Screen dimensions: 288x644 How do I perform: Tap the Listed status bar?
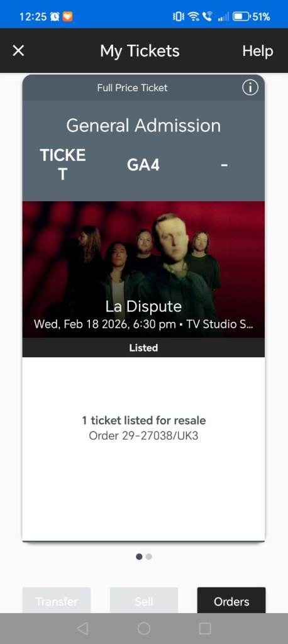(143, 347)
